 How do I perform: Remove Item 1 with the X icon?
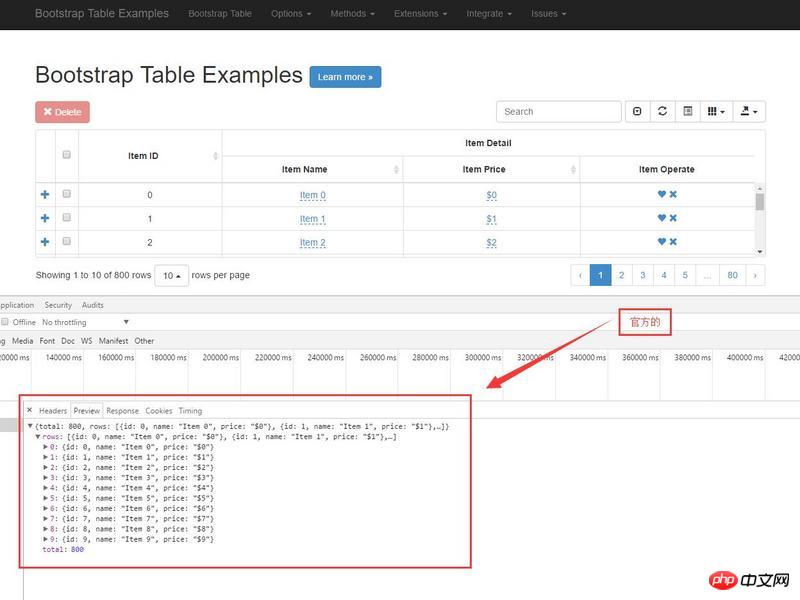[x=673, y=218]
